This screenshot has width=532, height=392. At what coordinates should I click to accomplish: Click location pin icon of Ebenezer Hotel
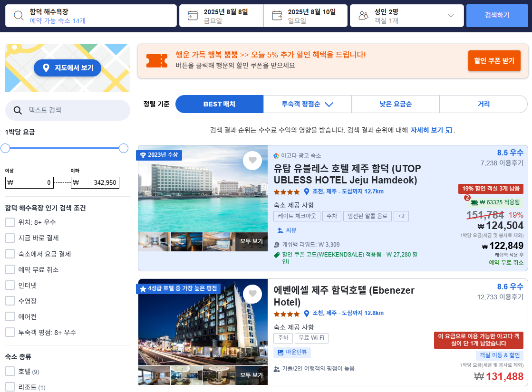coord(306,313)
